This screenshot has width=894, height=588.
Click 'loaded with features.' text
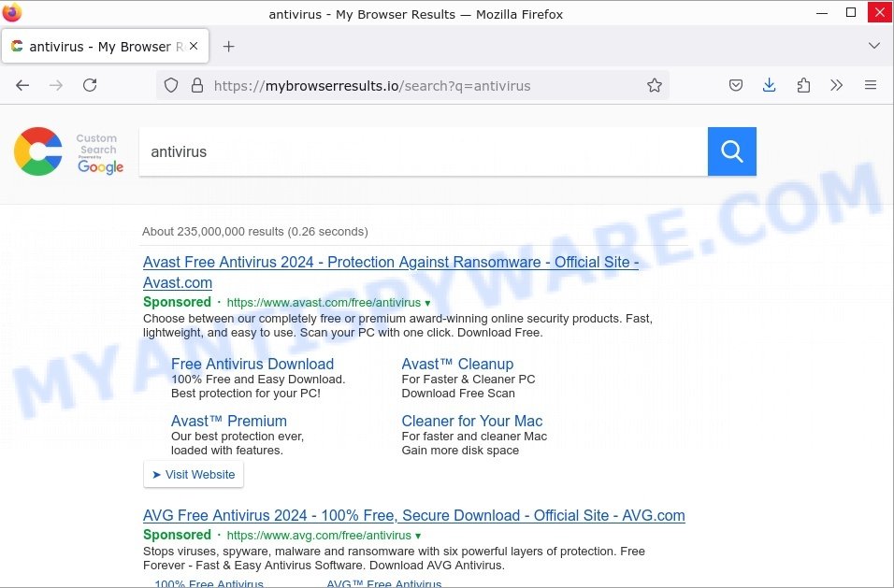click(227, 451)
